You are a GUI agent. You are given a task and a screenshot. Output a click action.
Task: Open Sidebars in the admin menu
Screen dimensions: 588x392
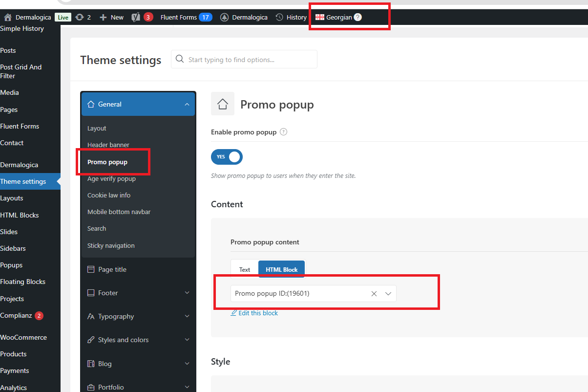click(13, 248)
